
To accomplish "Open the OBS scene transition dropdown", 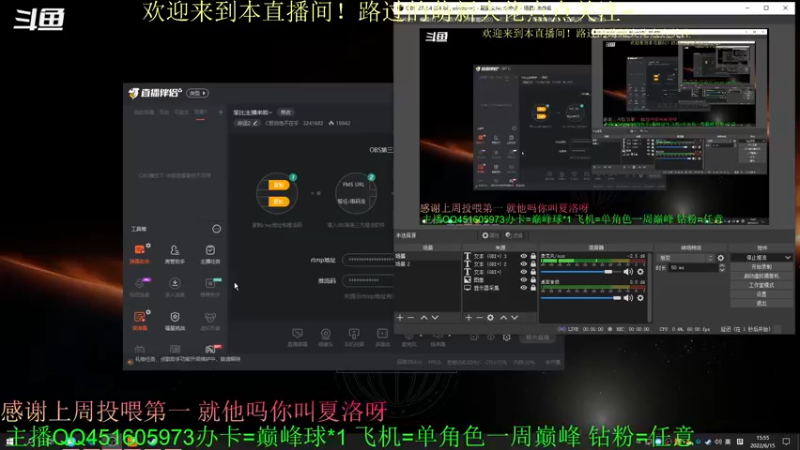I will (x=685, y=258).
